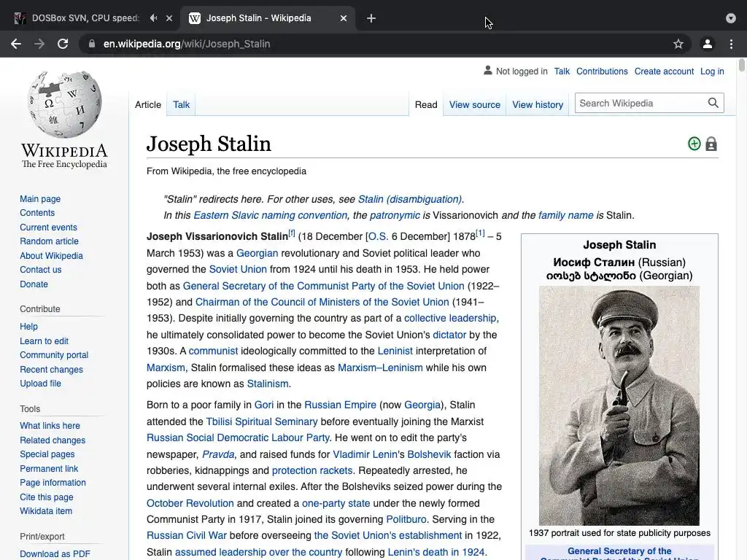Open the tab search dropdown button

coord(731,18)
